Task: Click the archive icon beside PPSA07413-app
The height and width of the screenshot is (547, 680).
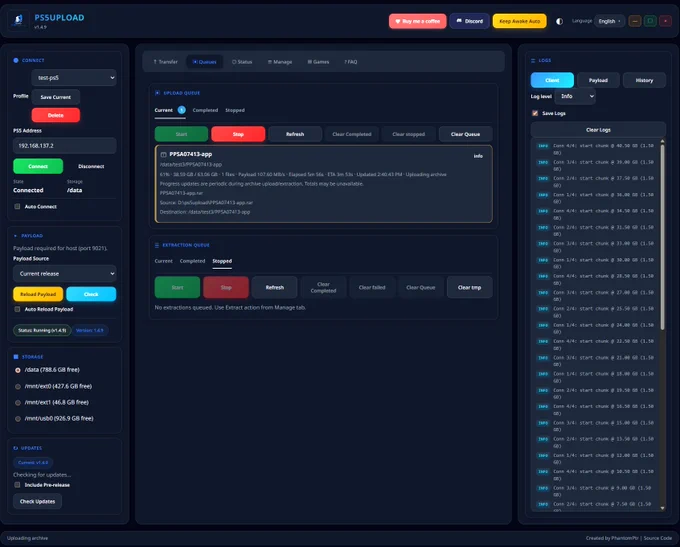Action: tap(163, 154)
